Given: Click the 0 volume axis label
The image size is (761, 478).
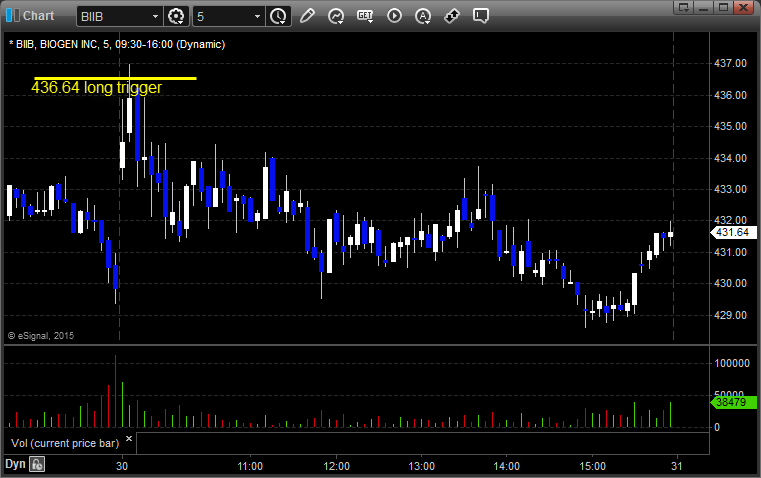Looking at the screenshot, I should 717,428.
